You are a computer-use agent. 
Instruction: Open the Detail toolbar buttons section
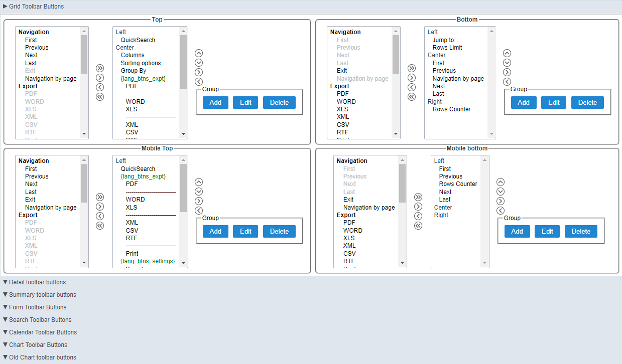pyautogui.click(x=35, y=282)
